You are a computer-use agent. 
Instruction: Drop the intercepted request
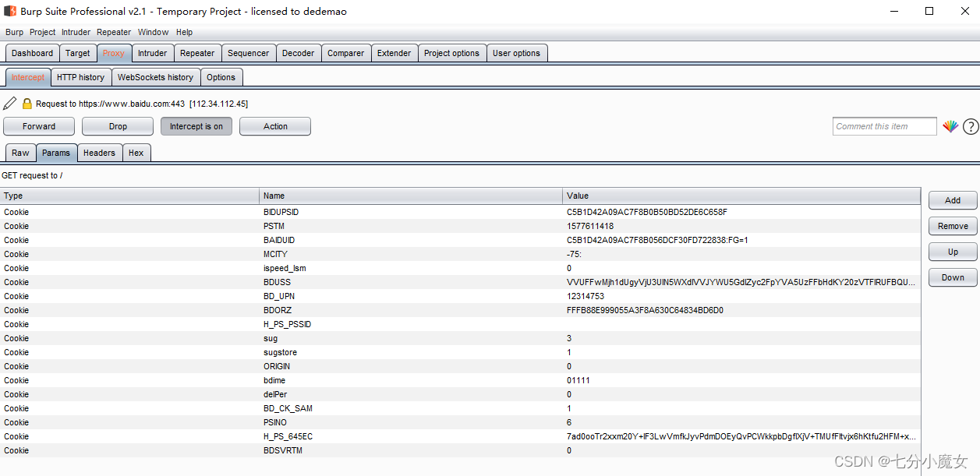click(118, 126)
